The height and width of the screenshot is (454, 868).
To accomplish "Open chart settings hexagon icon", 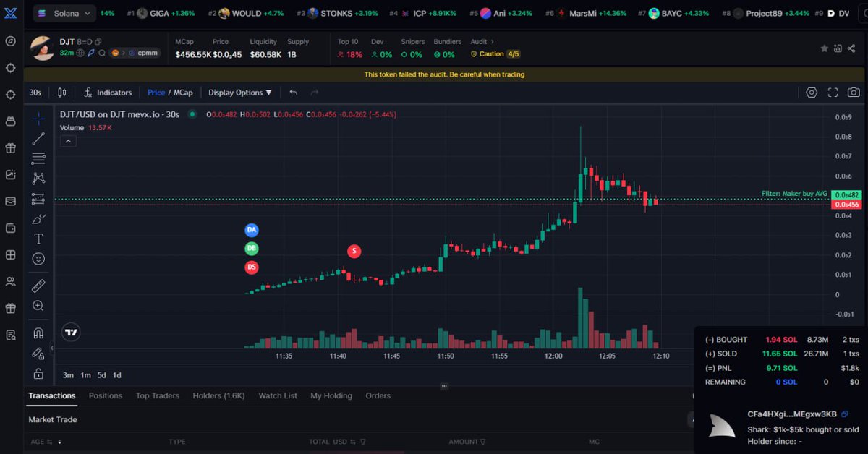I will [812, 93].
